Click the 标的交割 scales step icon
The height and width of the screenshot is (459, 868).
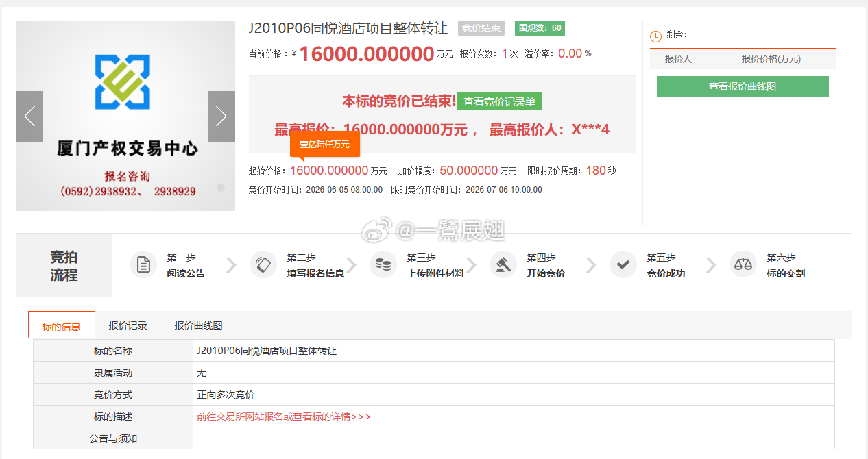pyautogui.click(x=743, y=264)
